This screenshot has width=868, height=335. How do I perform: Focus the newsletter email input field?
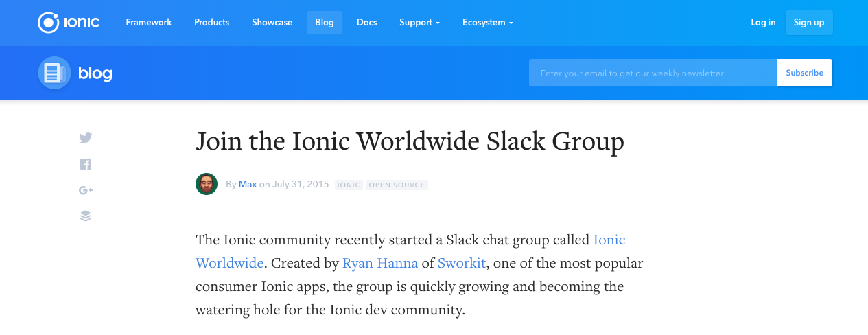coord(652,73)
